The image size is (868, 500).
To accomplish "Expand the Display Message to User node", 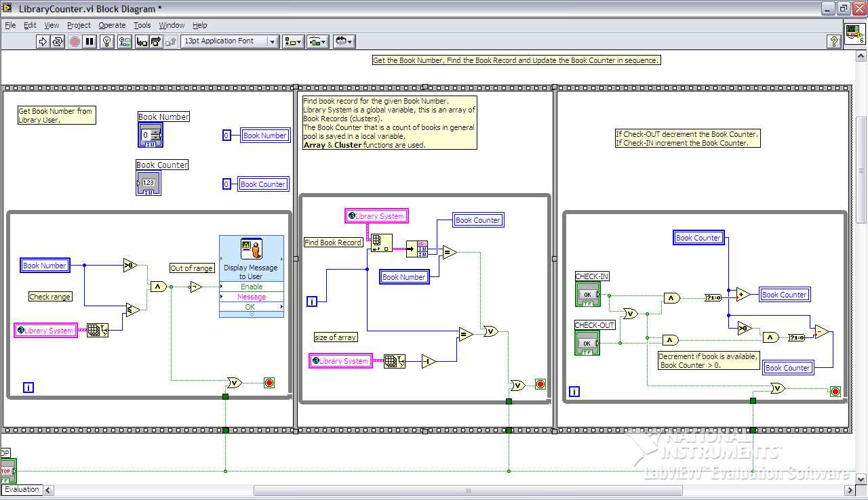I will (251, 314).
